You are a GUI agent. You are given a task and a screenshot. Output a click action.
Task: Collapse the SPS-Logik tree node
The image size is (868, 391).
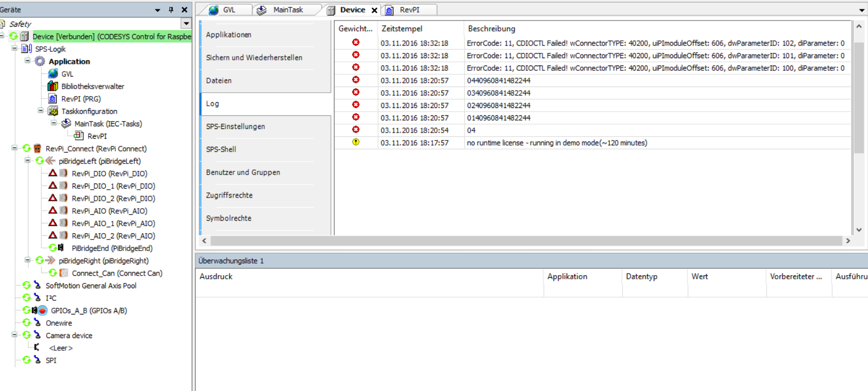coord(15,48)
